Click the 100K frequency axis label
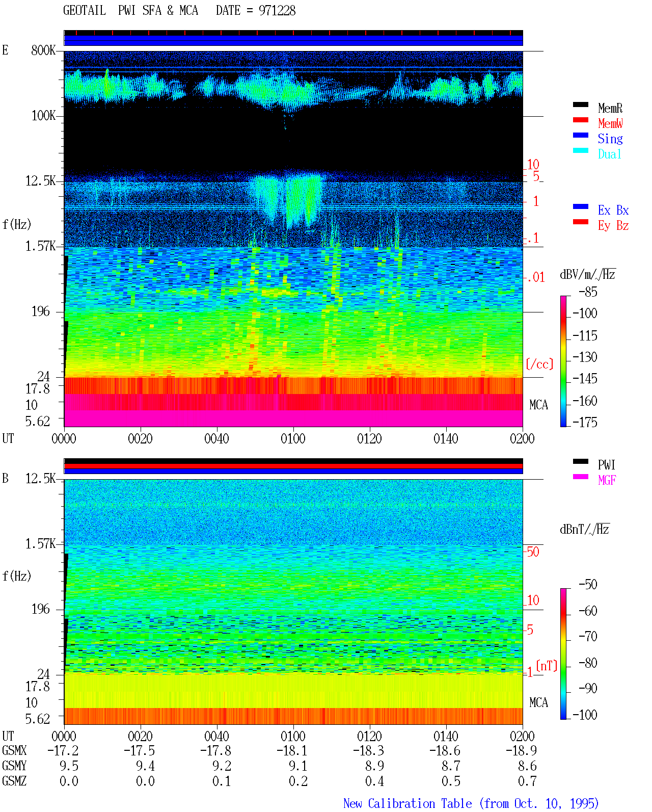Viewport: 652px width, 812px height. 43,115
